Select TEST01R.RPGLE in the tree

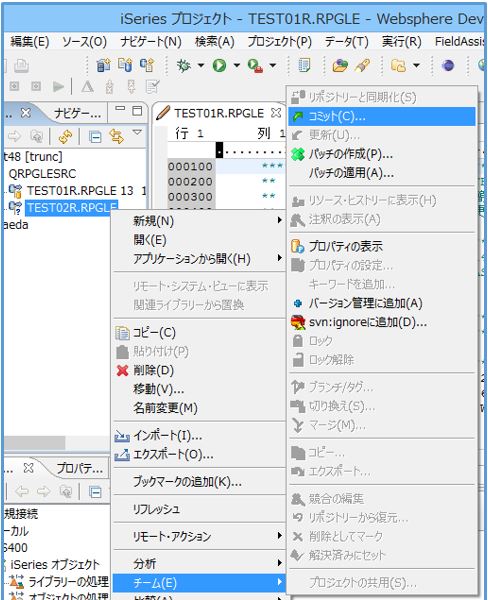tap(80, 191)
